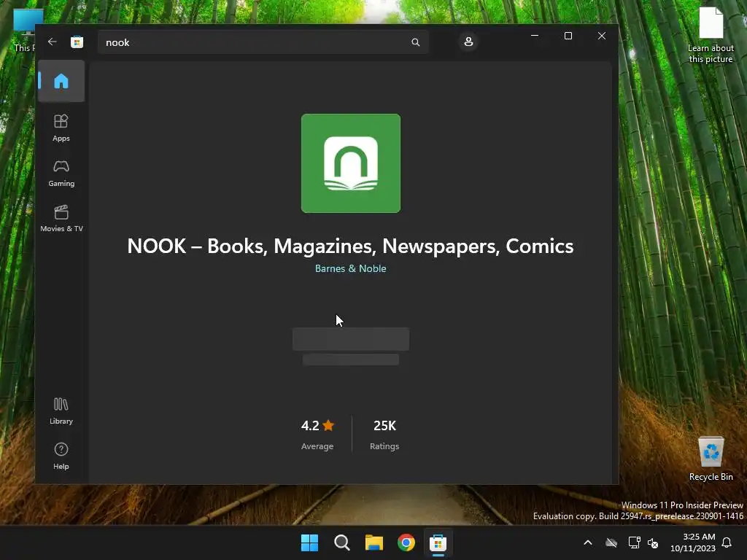Open File Explorer from the taskbar
This screenshot has height=560, width=747.
374,542
